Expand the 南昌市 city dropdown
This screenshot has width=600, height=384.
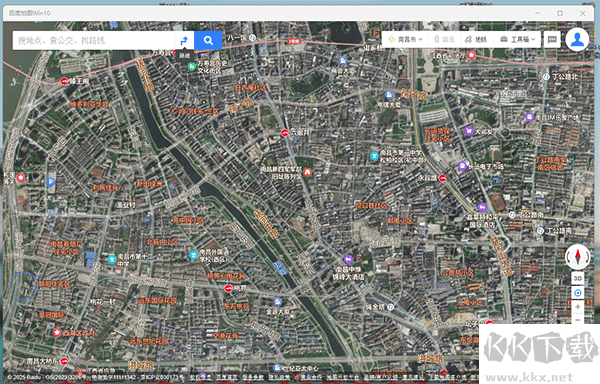coord(405,39)
